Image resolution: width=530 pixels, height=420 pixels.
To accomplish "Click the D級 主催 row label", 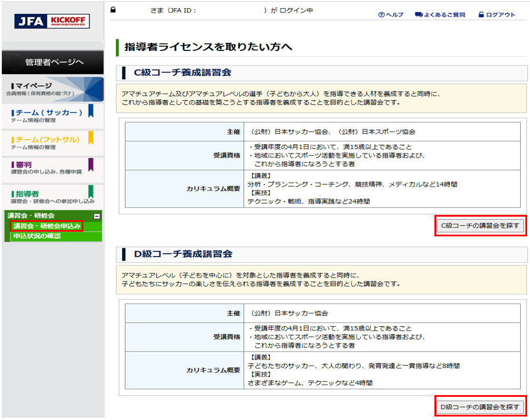I will click(x=233, y=313).
